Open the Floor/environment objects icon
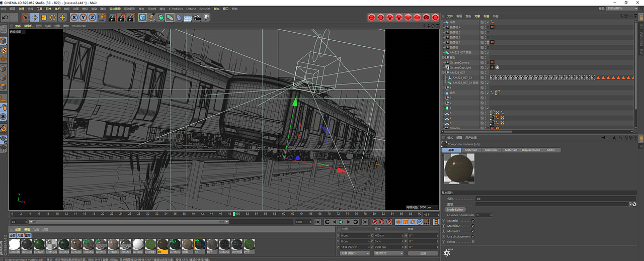 [188, 17]
